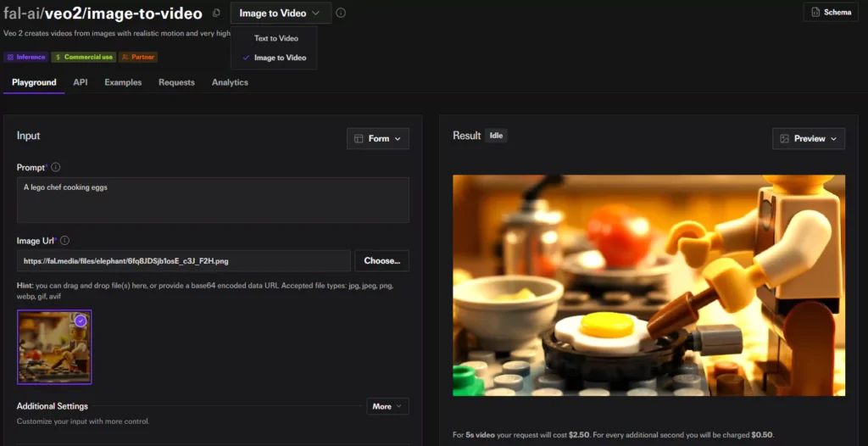868x446 pixels.
Task: Toggle the checkmark on the uploaded image thumbnail
Action: pos(81,321)
